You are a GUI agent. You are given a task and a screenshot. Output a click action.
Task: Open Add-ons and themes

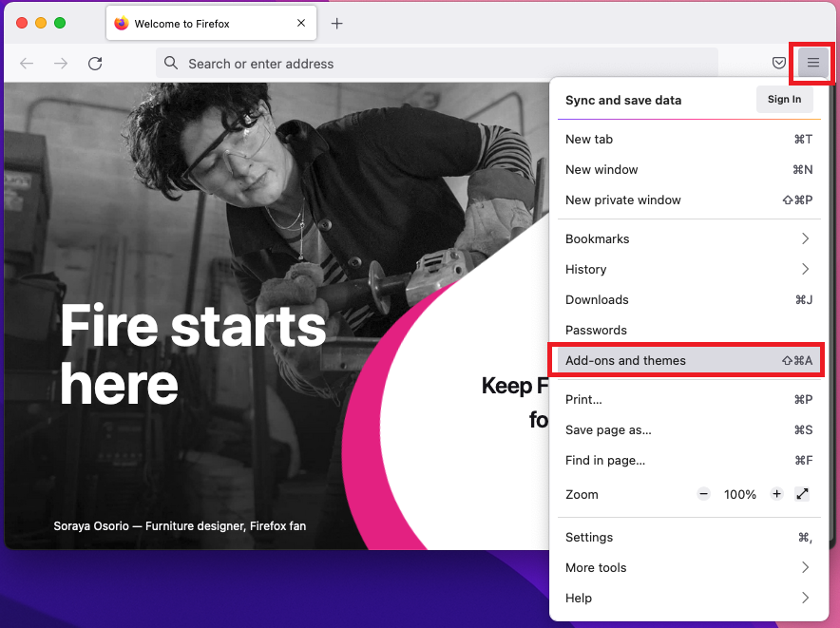pos(689,361)
